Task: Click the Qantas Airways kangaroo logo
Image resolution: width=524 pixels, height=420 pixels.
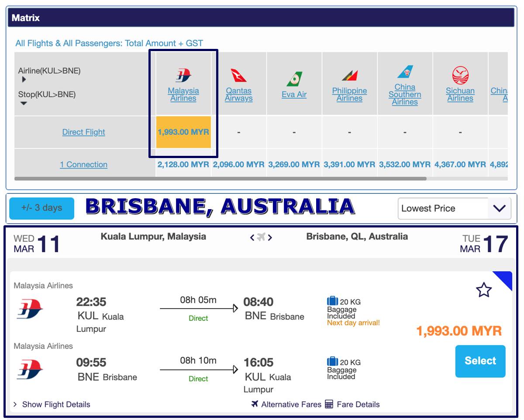Action: tap(238, 76)
